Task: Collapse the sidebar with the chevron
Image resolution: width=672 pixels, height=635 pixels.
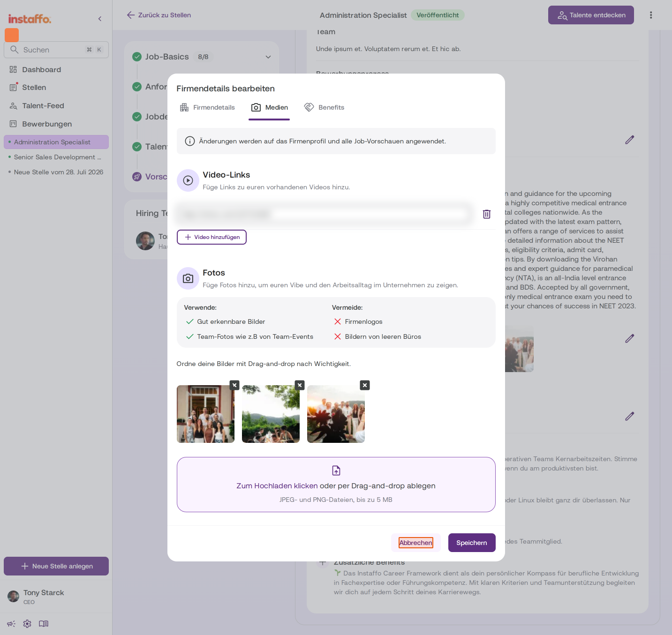Action: [x=100, y=19]
